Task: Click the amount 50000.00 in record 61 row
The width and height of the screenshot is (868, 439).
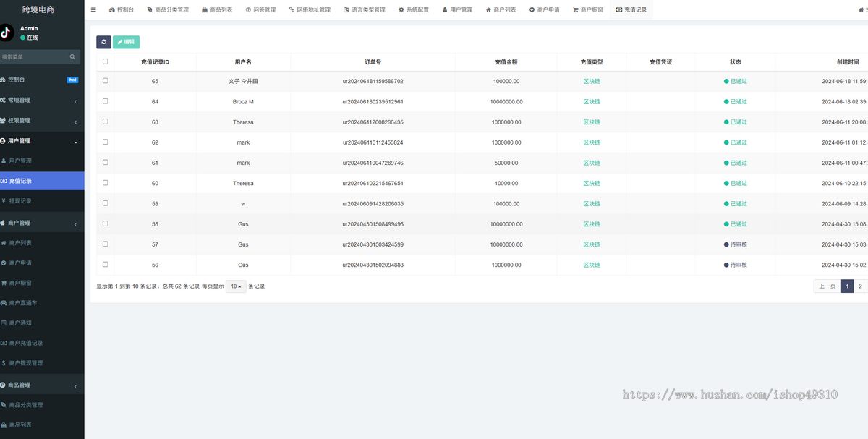Action: tap(506, 163)
